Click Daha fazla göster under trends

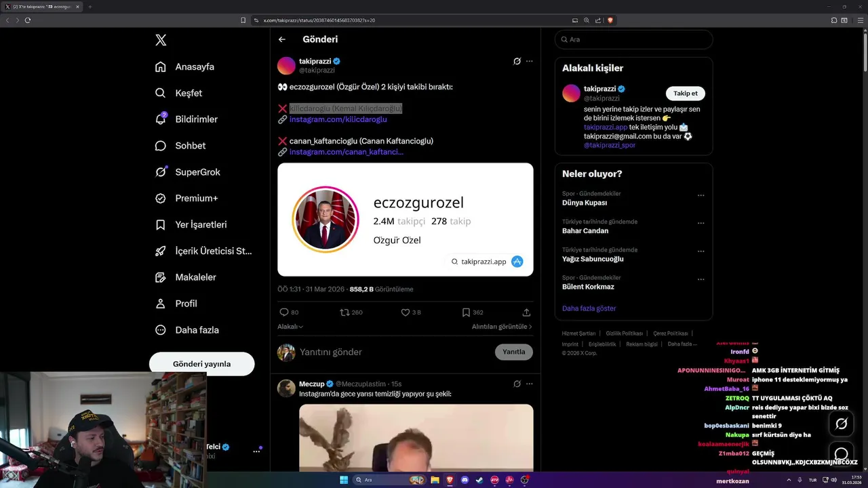click(589, 308)
